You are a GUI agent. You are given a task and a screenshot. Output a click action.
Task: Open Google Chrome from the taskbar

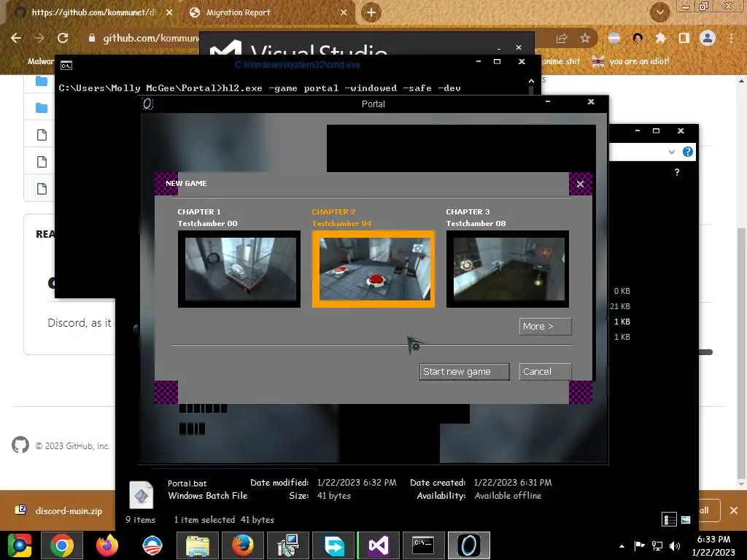click(62, 545)
